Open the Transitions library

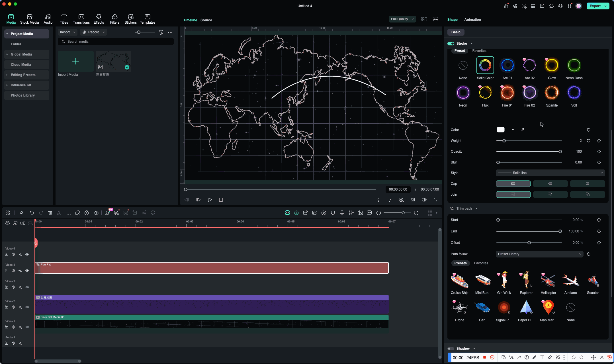(x=81, y=19)
